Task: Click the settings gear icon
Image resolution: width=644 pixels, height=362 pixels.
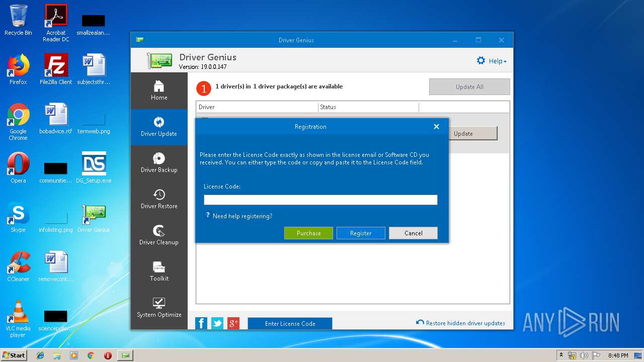Action: [481, 61]
